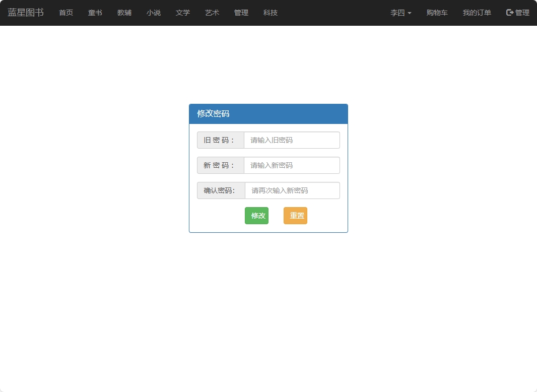View 我的订单 orders page
This screenshot has width=537, height=392.
click(x=477, y=13)
